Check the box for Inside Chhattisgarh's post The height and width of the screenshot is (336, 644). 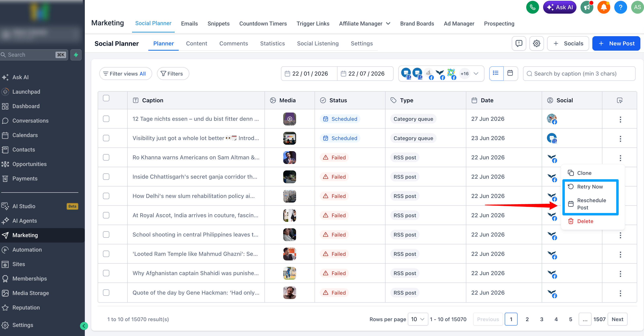pyautogui.click(x=106, y=176)
